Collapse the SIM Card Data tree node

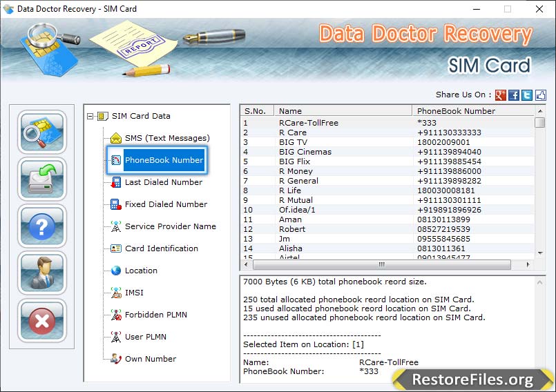point(90,116)
